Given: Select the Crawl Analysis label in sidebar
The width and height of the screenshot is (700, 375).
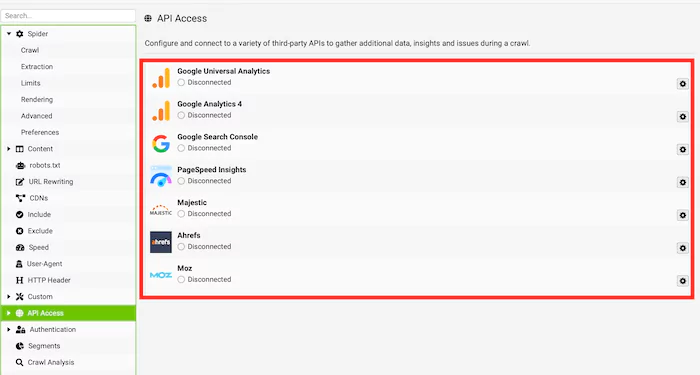Looking at the screenshot, I should point(51,362).
